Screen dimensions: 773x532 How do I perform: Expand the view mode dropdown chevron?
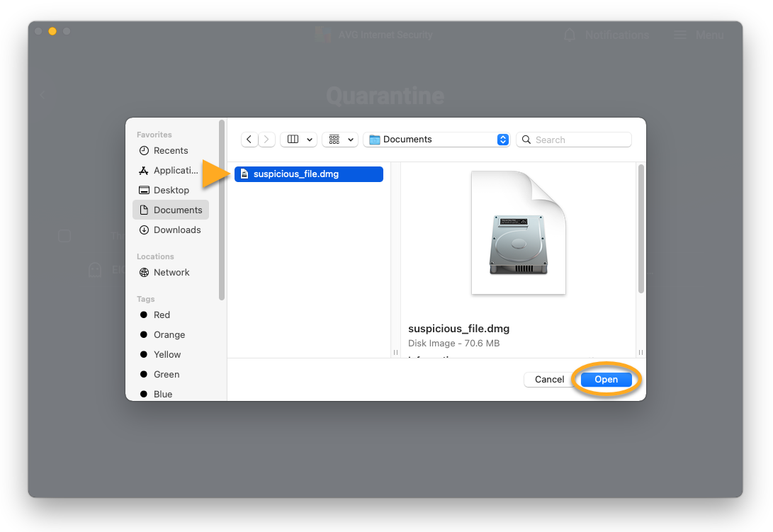pos(310,140)
